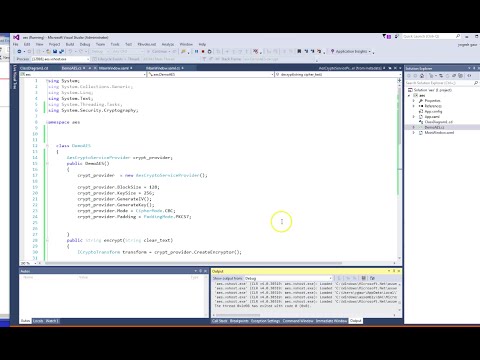
Task: Click Solution Explorer View Code icon
Action: click(x=469, y=76)
